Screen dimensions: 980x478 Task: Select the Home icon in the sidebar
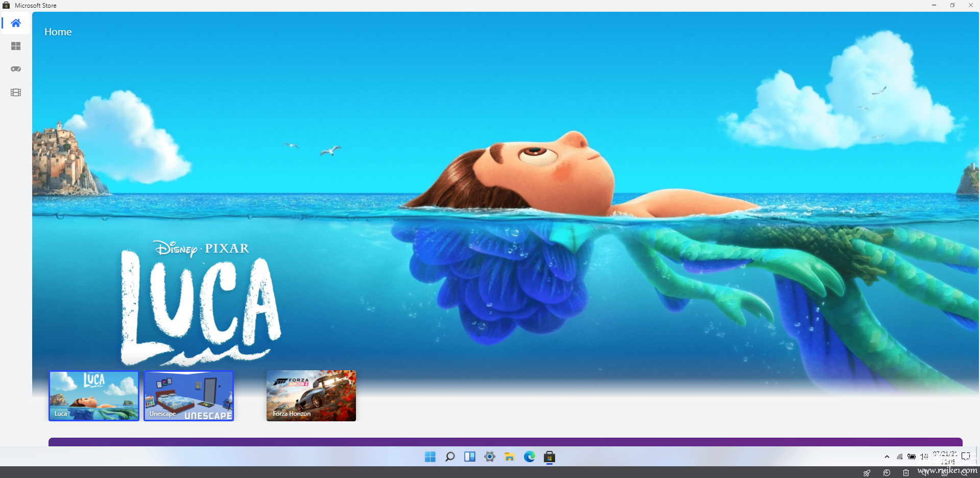(16, 23)
